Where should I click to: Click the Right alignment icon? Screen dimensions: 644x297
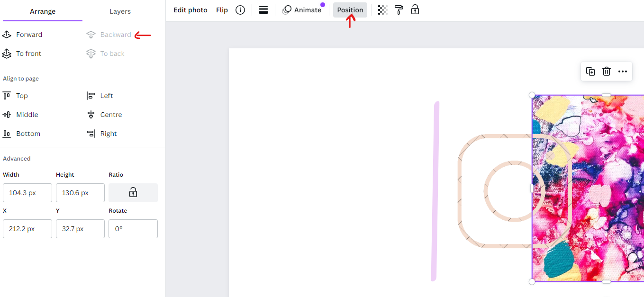pyautogui.click(x=91, y=134)
